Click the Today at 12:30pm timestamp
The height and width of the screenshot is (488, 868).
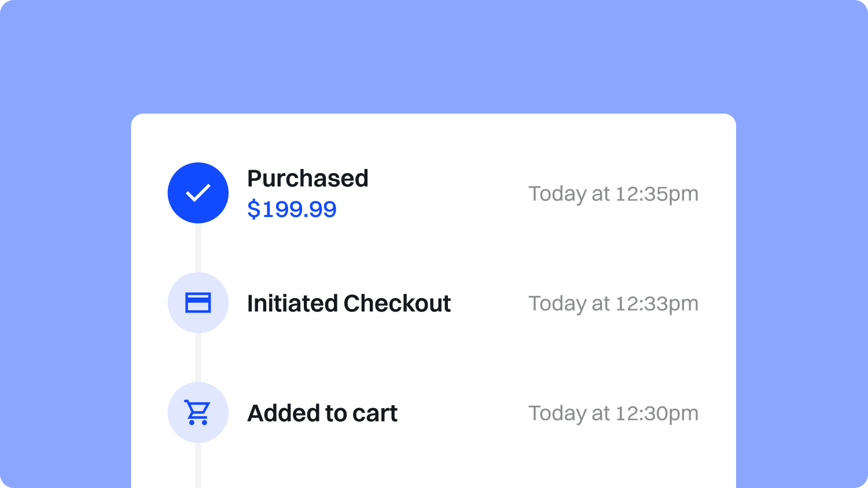click(x=613, y=414)
